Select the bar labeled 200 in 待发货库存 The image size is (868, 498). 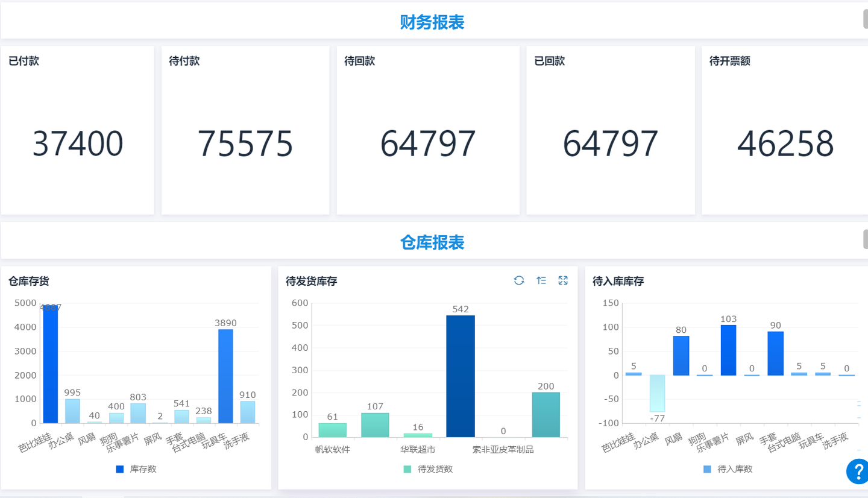546,415
